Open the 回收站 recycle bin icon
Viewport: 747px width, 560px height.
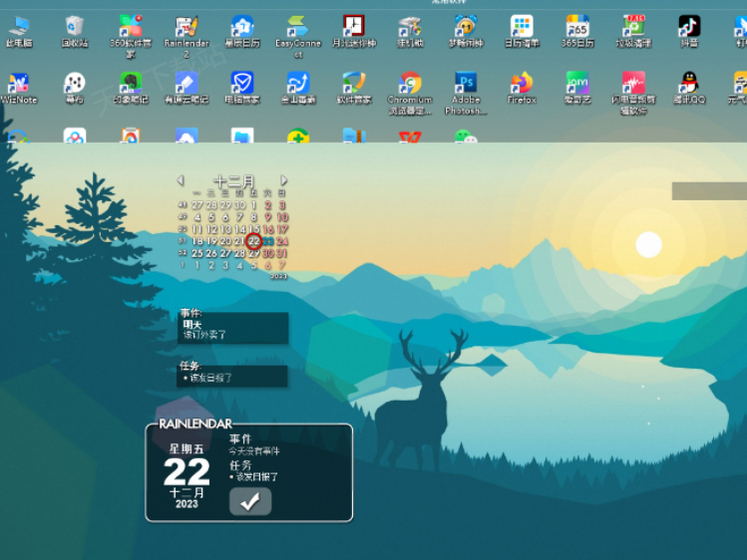(x=75, y=32)
